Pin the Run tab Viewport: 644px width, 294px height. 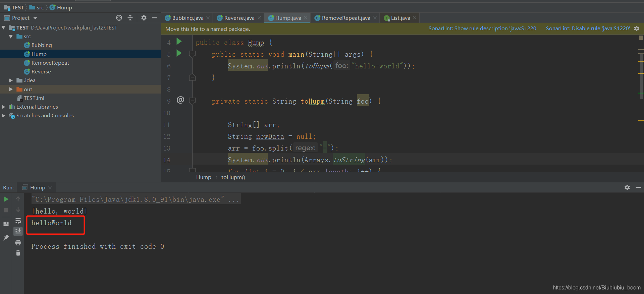click(x=6, y=238)
